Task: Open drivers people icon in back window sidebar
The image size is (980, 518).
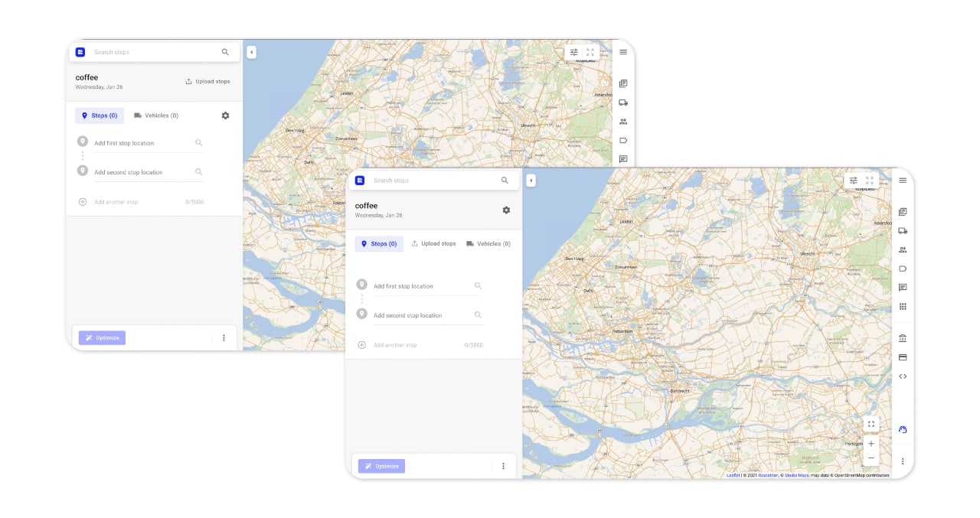Action: point(623,122)
